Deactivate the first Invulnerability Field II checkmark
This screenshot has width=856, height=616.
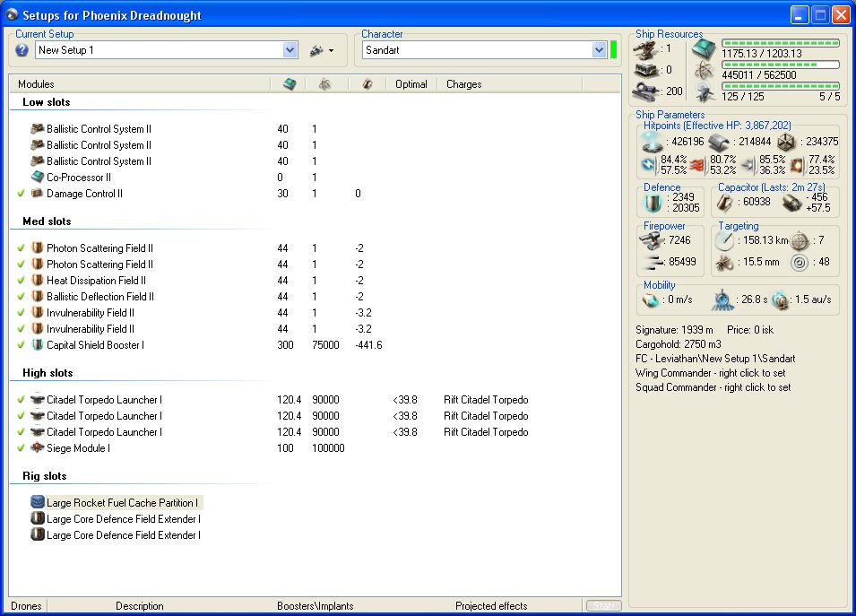[21, 313]
